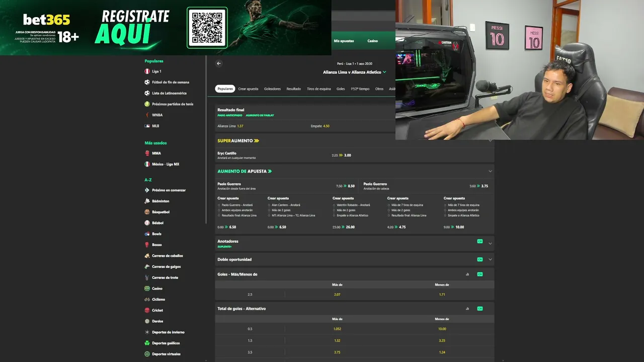Open the Otros tab
644x362 pixels.
coord(379,89)
